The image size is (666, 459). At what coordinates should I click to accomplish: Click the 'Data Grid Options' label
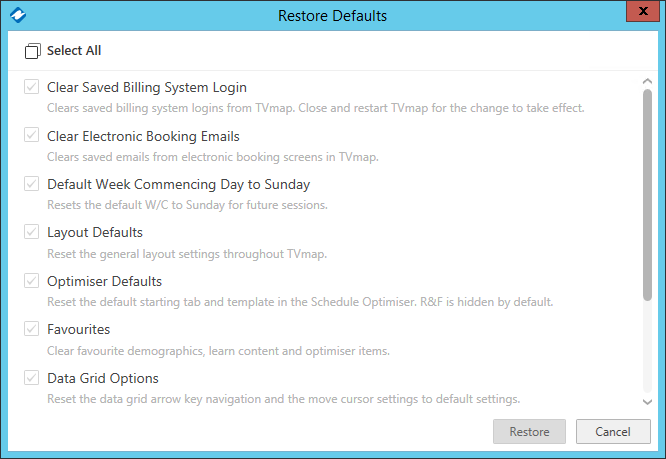103,378
